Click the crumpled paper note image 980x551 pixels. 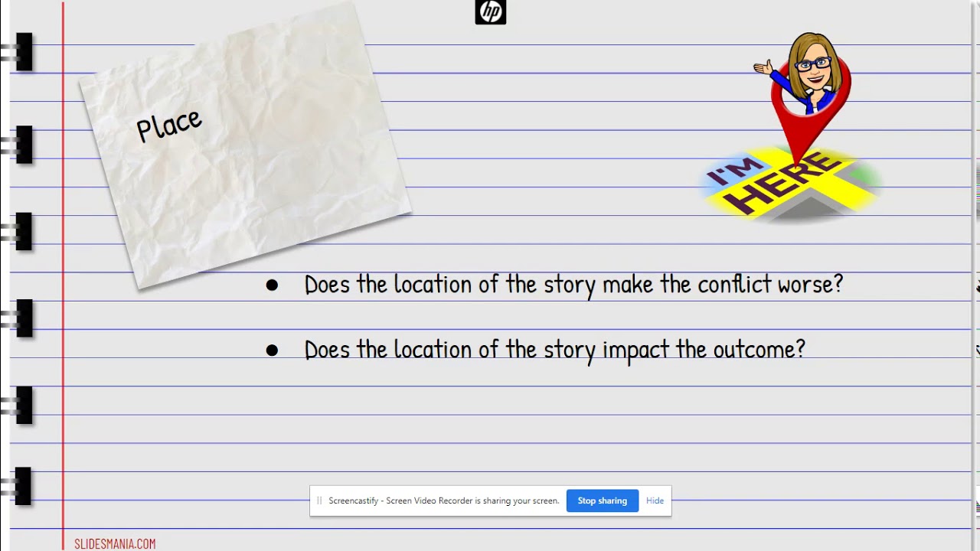[245, 145]
